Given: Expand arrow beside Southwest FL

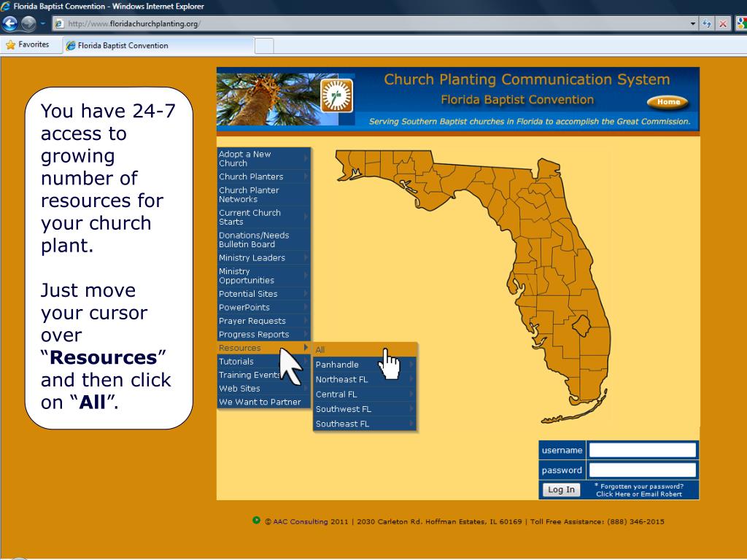Looking at the screenshot, I should (411, 408).
